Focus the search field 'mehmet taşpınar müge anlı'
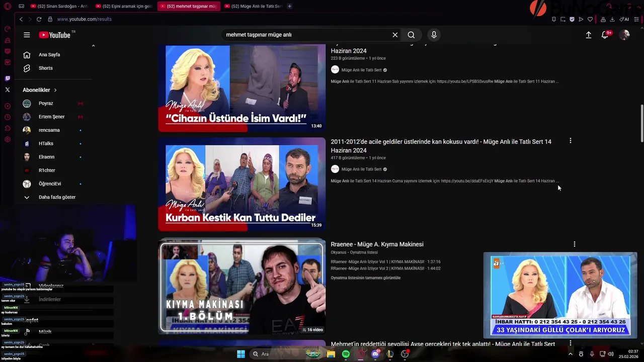Viewport: 644px width, 362px height. (x=307, y=35)
